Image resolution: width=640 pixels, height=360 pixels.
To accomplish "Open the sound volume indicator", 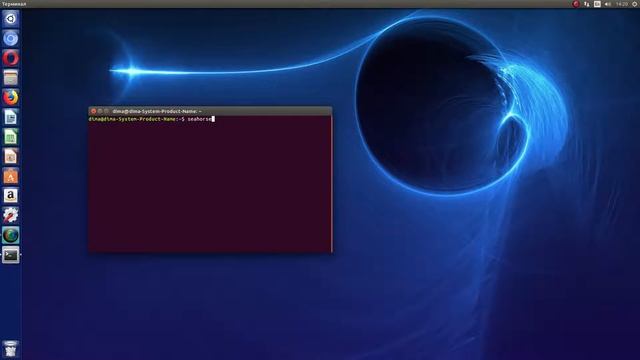I will coord(608,4).
